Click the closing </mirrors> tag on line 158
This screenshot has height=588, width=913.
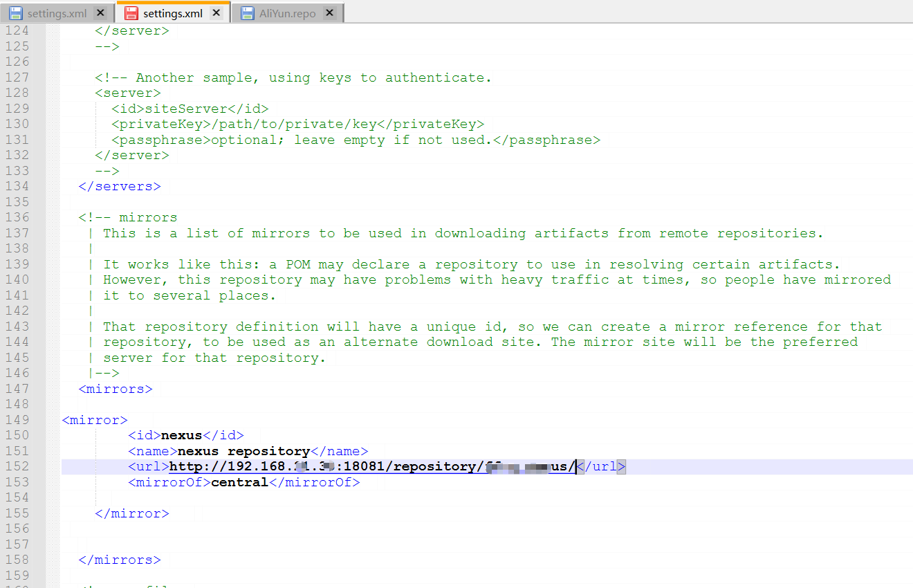(x=120, y=560)
